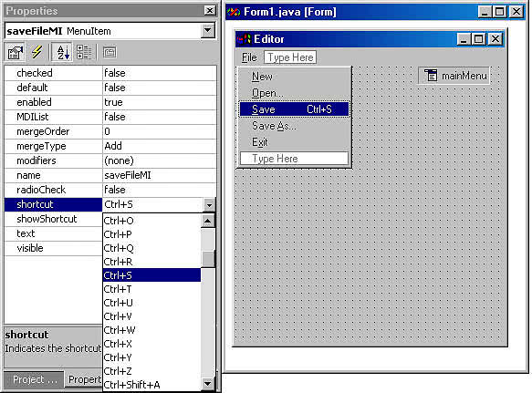Viewport: 532px width, 393px height.
Task: Choose Ctrl+T from the shortcut list
Action: (x=151, y=289)
